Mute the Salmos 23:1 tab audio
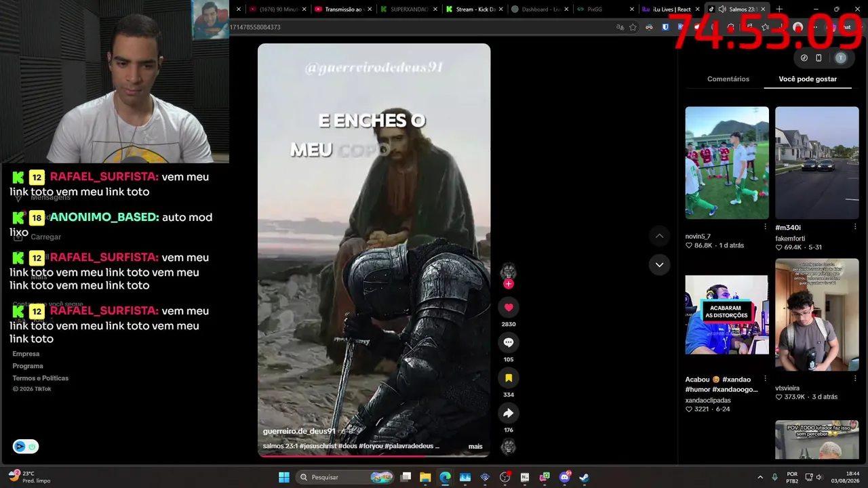The height and width of the screenshot is (488, 868). click(x=722, y=9)
